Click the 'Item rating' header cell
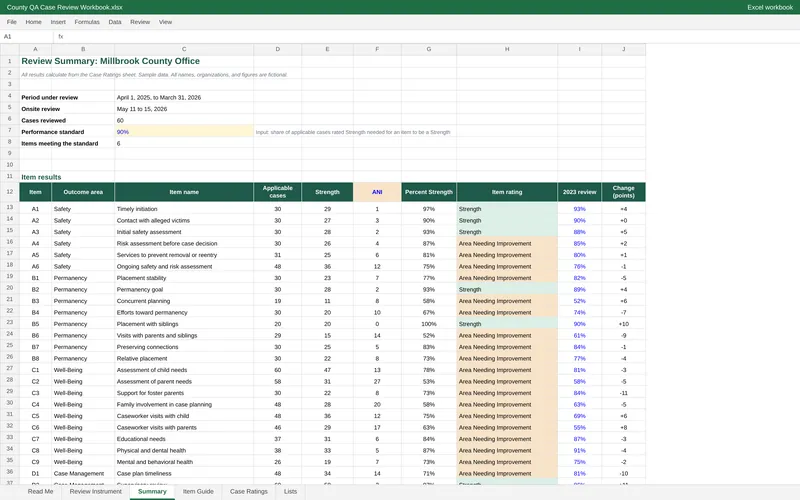Image resolution: width=800 pixels, height=500 pixels. (507, 192)
